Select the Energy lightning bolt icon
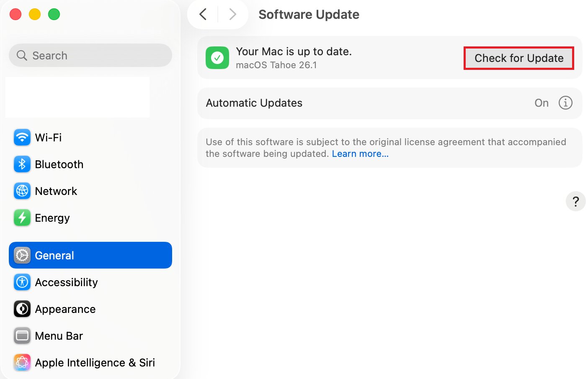 pyautogui.click(x=22, y=218)
